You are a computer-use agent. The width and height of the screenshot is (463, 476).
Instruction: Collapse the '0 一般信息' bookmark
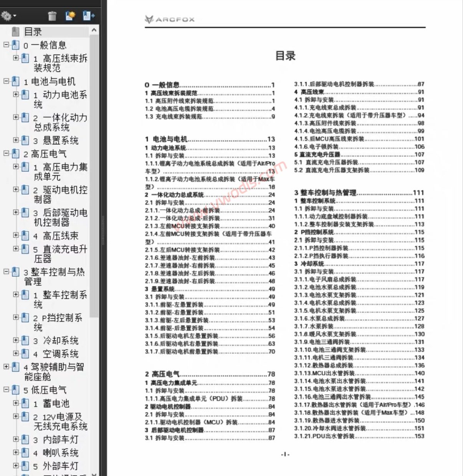[x=6, y=45]
